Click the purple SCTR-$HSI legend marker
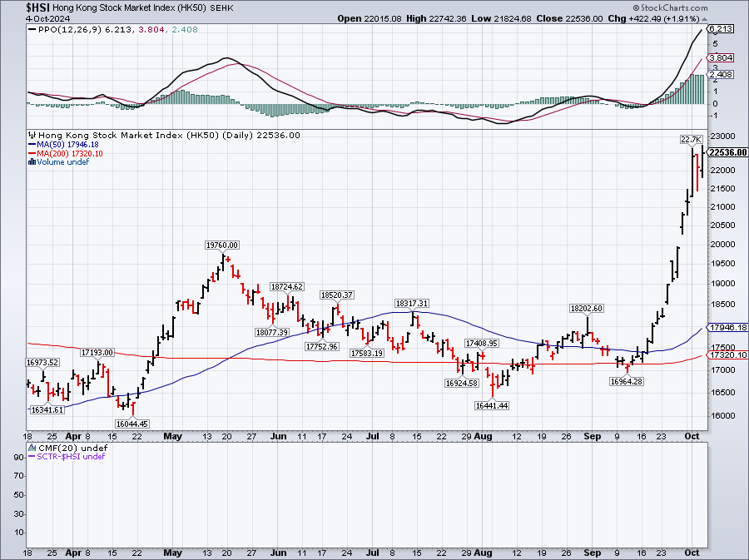Viewport: 749px width, 560px height. 32,457
